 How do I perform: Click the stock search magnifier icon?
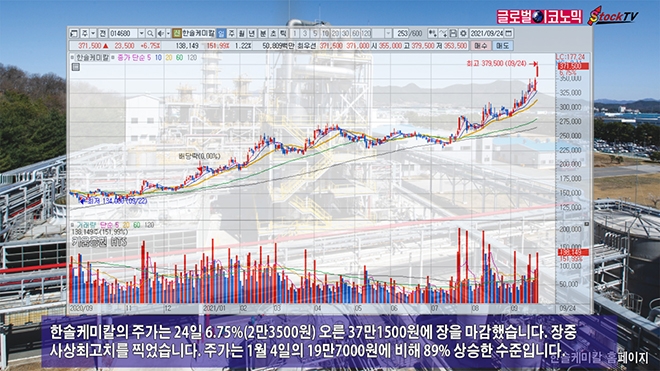150,33
